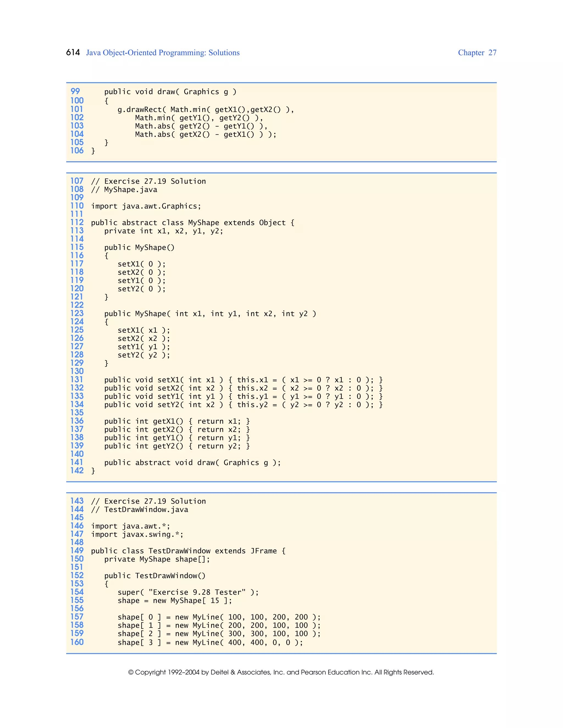Click the line starting 'g.drawRect( Math.min('
563x728 pixels.
pos(206,110)
